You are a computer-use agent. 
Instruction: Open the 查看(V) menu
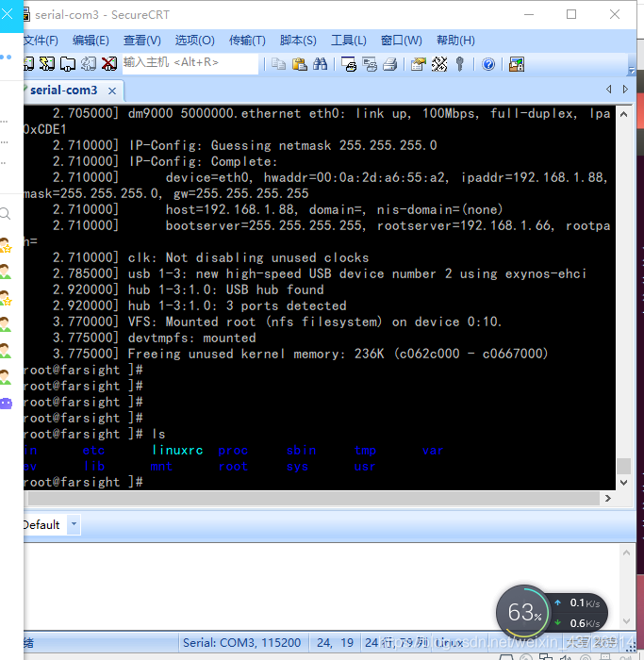pyautogui.click(x=141, y=41)
